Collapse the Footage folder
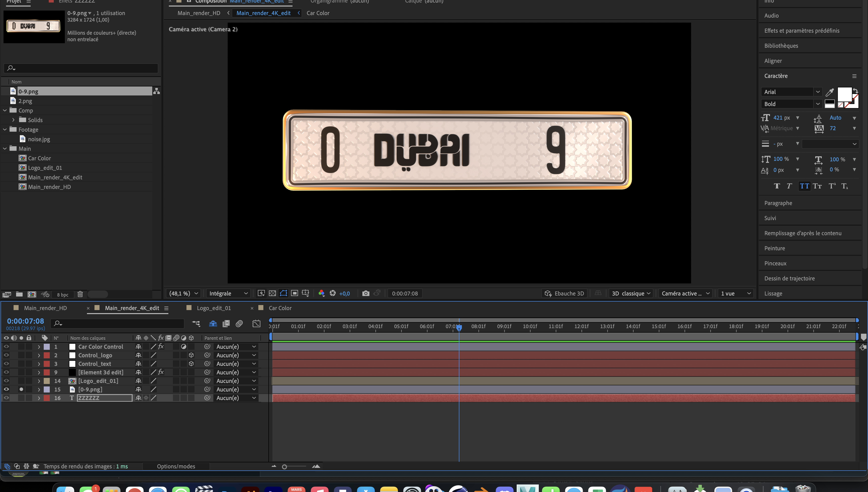The height and width of the screenshot is (492, 868). pos(5,129)
